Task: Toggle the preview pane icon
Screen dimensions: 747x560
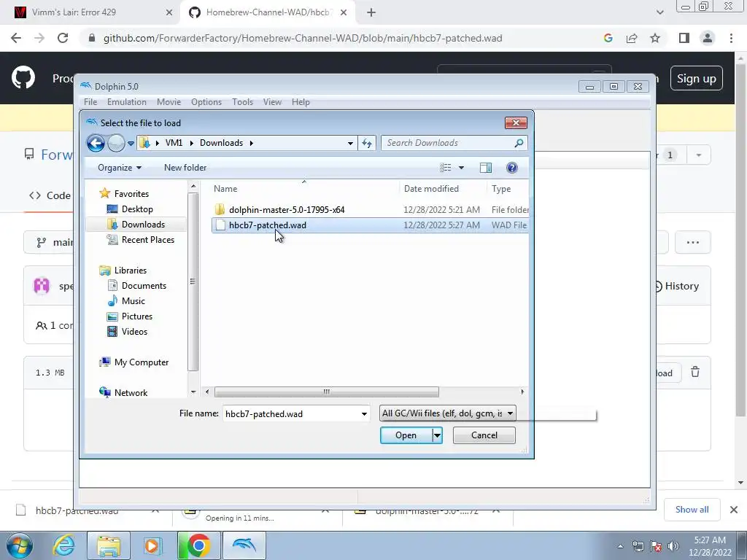Action: (x=485, y=168)
